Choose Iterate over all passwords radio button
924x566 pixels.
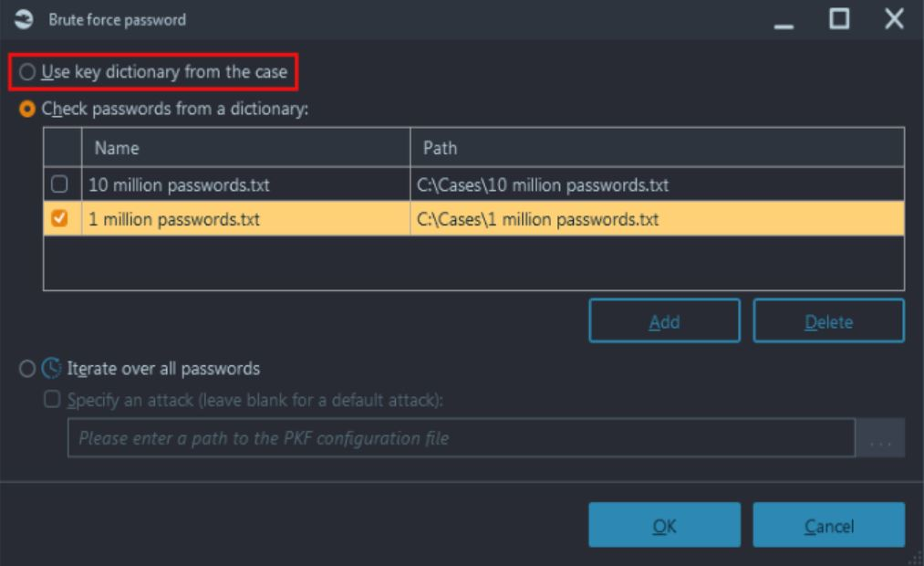point(27,369)
